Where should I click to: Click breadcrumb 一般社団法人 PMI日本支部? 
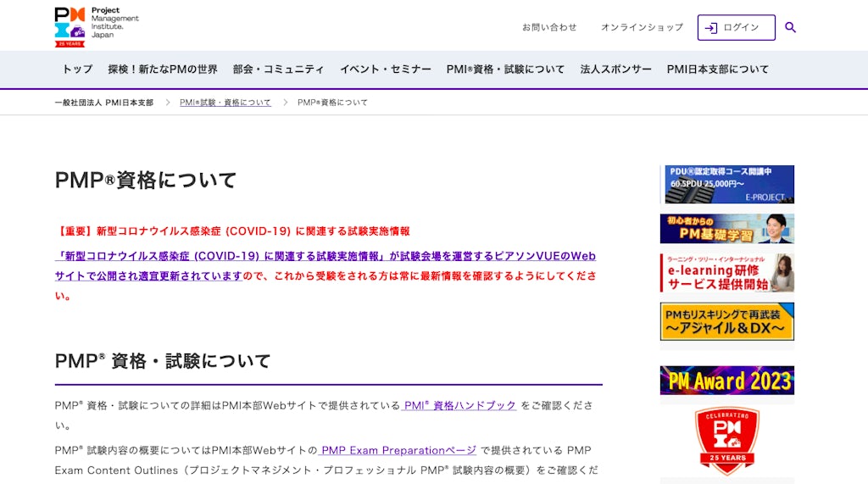click(x=104, y=103)
